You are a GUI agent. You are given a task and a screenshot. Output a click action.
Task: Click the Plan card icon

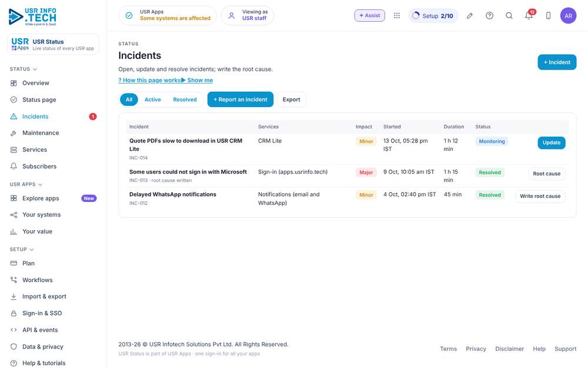[14, 263]
